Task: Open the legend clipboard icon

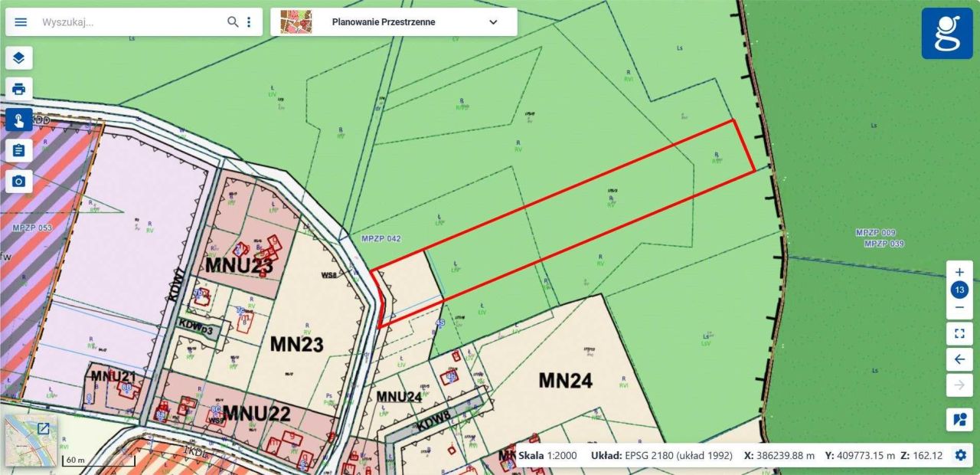Action: 18,150
